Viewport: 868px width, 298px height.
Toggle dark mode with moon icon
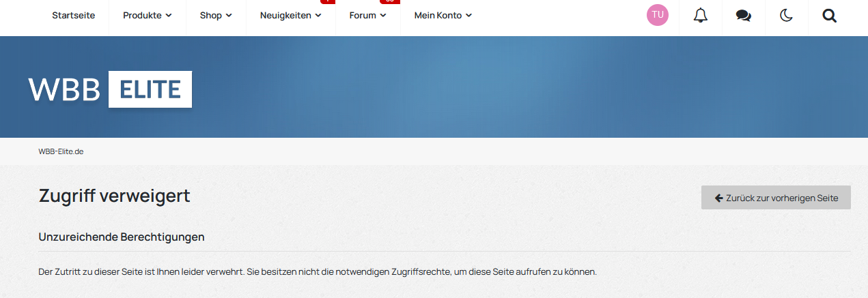[x=786, y=15]
